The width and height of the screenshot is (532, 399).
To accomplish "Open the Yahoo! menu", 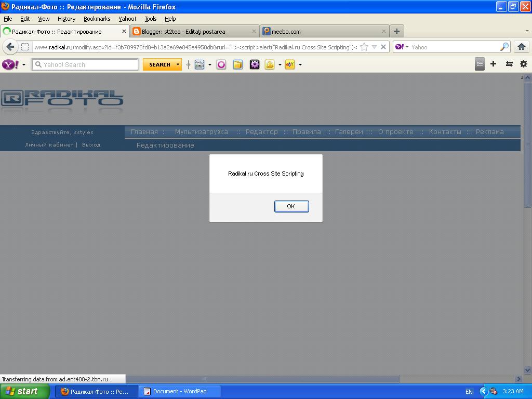I will pos(127,19).
